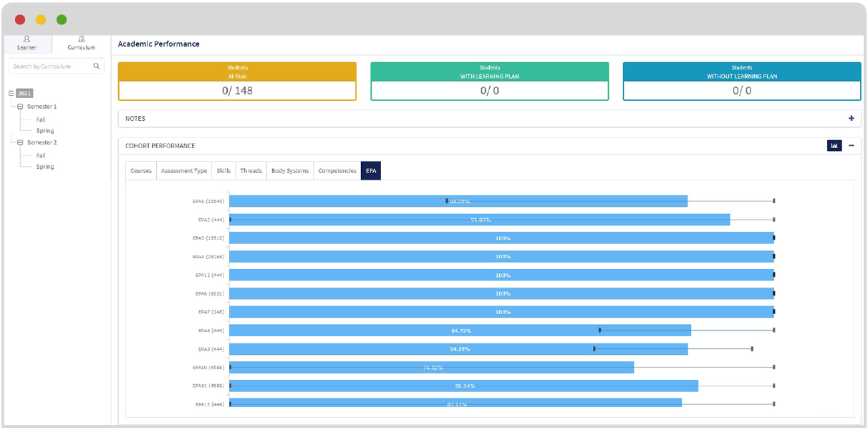
Task: Click the Learner person icon
Action: (x=26, y=39)
